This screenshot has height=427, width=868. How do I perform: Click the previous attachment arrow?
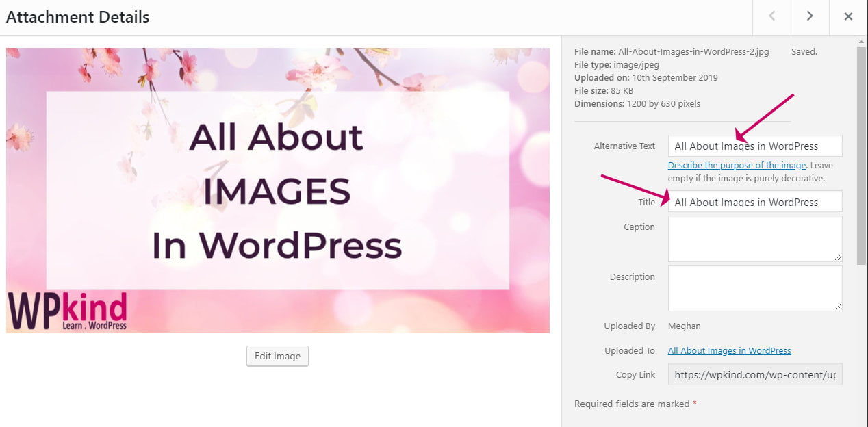click(x=771, y=18)
